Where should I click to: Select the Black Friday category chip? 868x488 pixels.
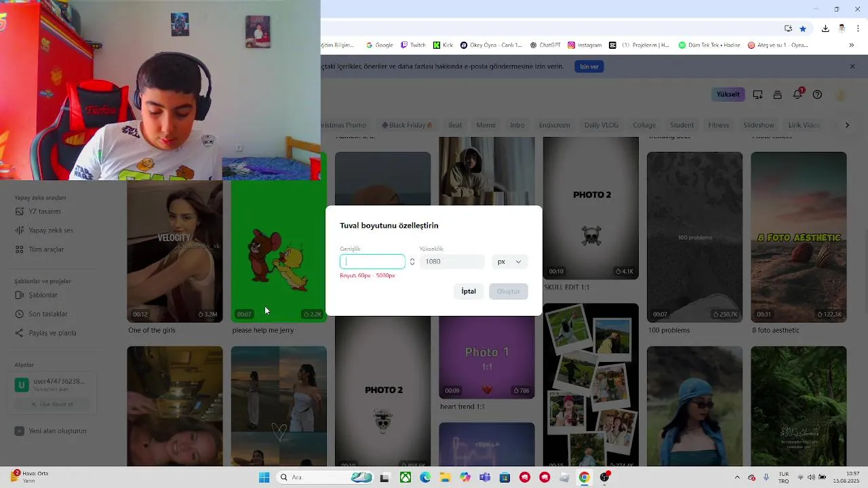[x=408, y=125]
